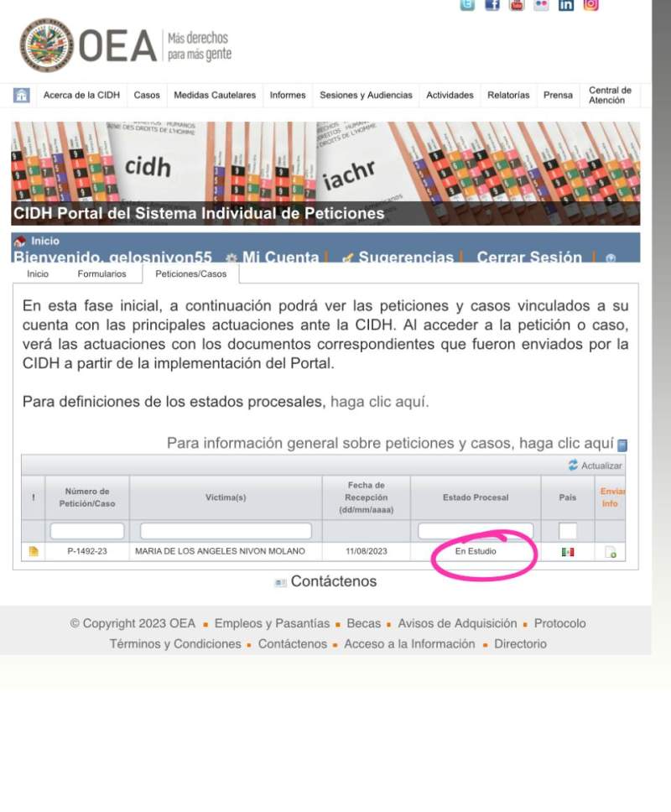Focus the País filter field
This screenshot has height=812, width=671.
[x=568, y=531]
